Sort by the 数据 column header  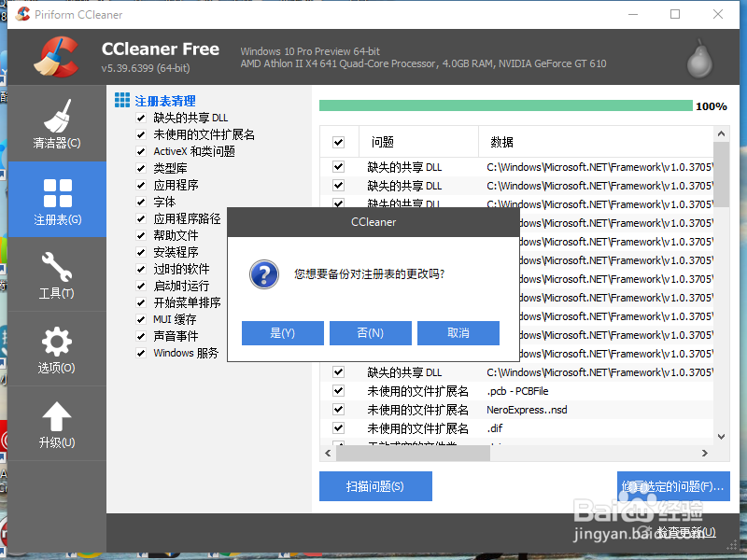(596, 142)
